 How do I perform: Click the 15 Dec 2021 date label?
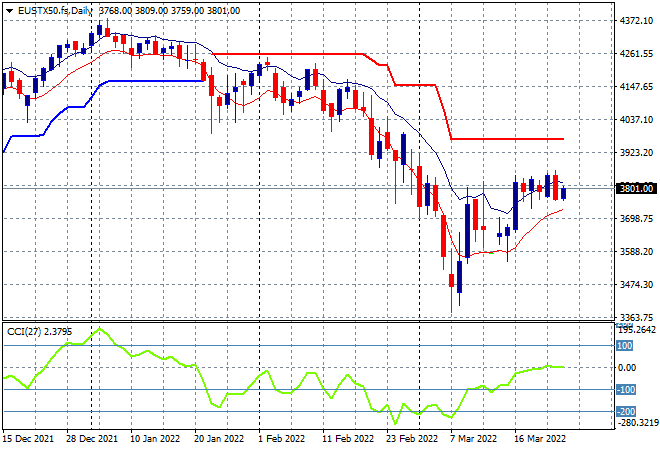28,439
